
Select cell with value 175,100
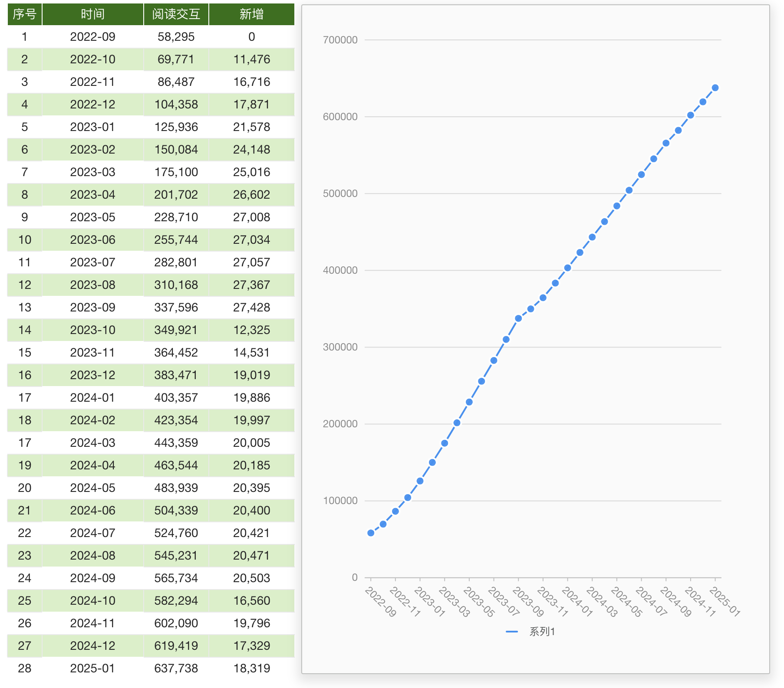click(x=176, y=172)
